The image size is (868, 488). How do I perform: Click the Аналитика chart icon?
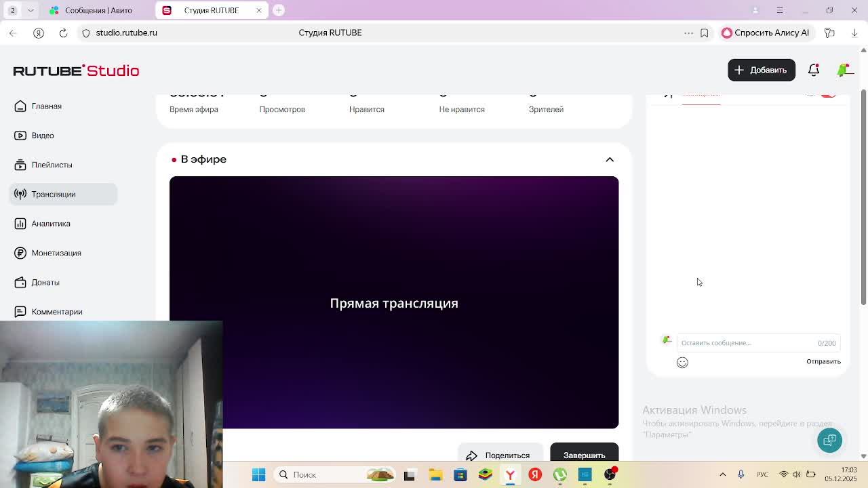(x=20, y=224)
